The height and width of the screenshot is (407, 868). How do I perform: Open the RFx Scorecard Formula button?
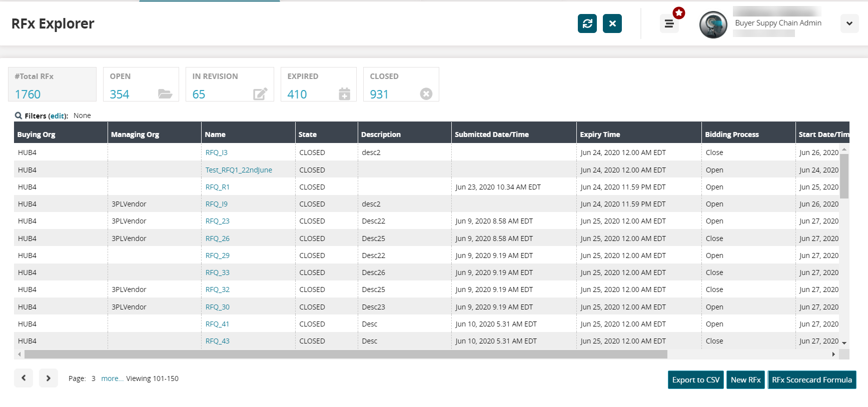point(811,380)
